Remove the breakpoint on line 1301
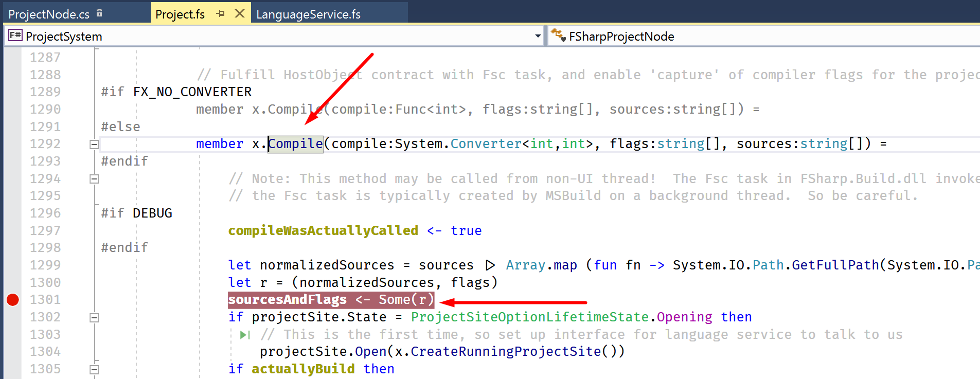This screenshot has height=379, width=980. coord(13,300)
